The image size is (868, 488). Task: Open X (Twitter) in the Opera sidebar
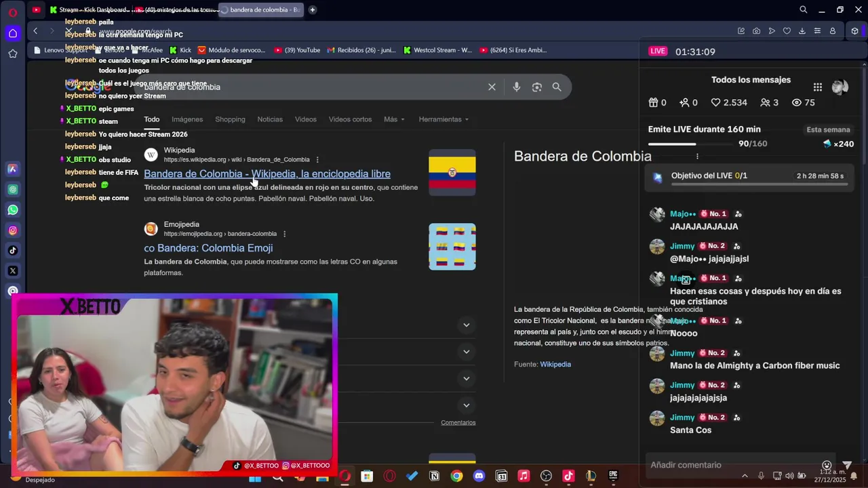point(13,271)
